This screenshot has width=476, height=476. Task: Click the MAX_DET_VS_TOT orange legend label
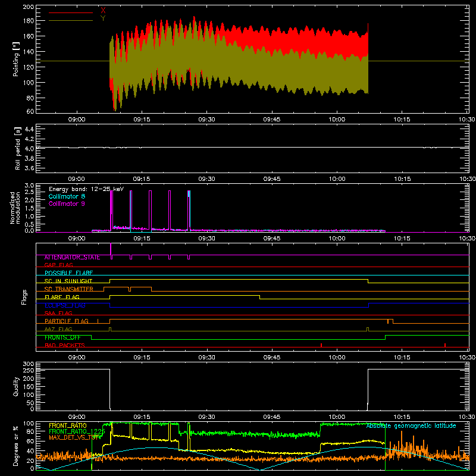pyautogui.click(x=74, y=437)
